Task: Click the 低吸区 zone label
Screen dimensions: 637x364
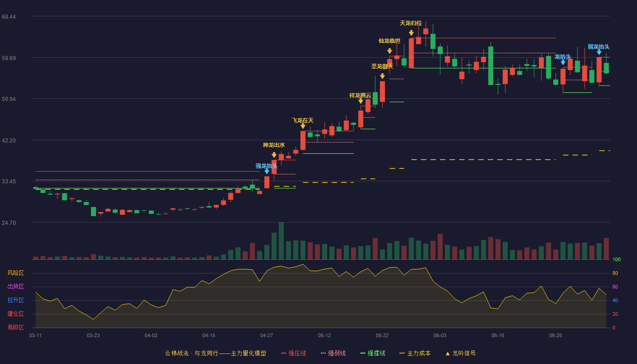Action: click(16, 328)
